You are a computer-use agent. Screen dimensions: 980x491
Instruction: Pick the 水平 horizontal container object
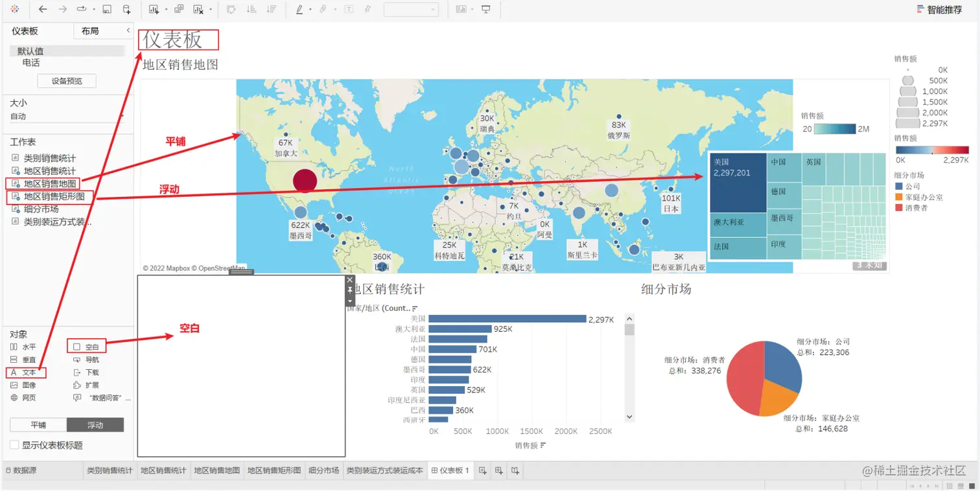click(x=24, y=347)
